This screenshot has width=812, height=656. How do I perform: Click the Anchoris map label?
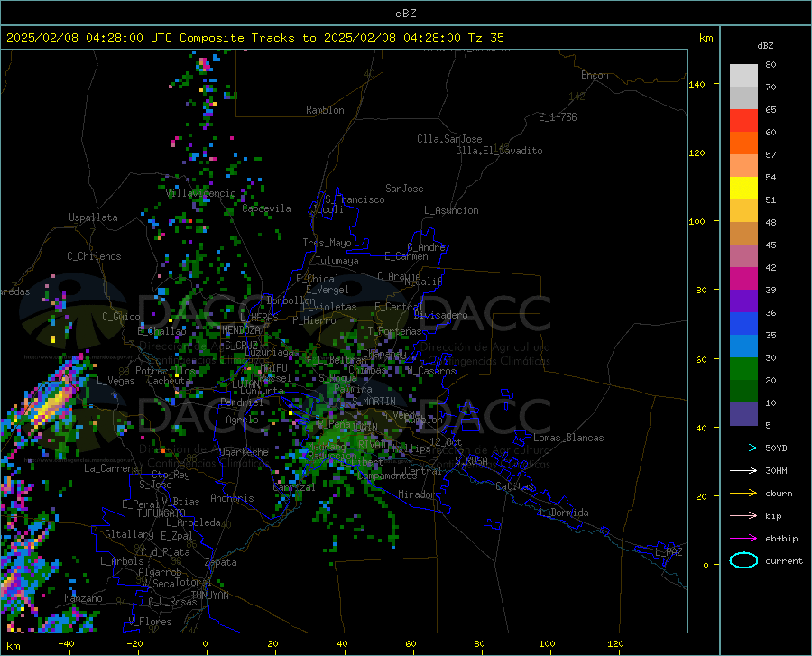point(232,498)
